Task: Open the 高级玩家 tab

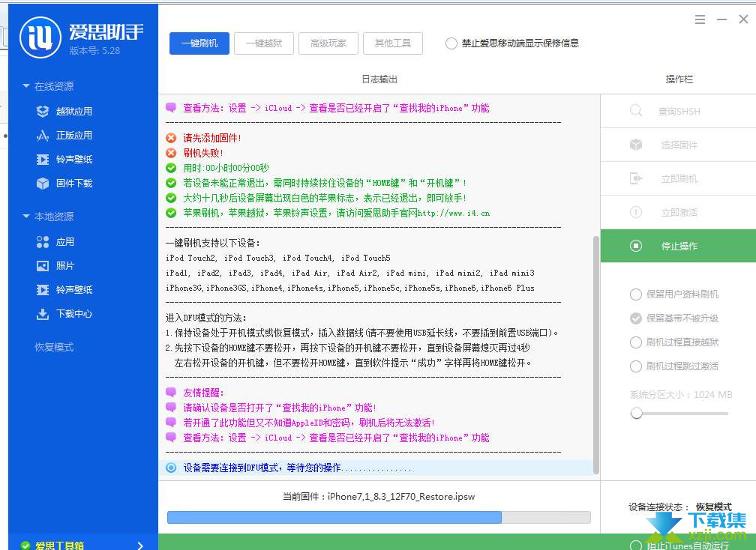Action: click(x=328, y=43)
